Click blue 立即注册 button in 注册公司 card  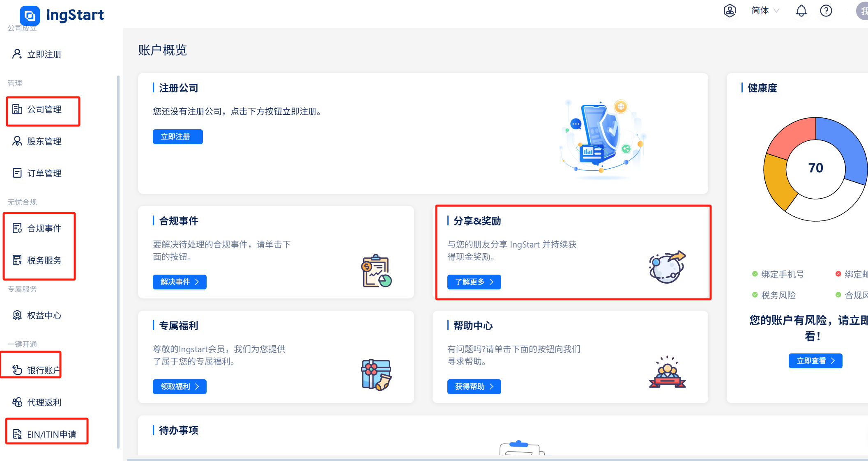pyautogui.click(x=177, y=137)
